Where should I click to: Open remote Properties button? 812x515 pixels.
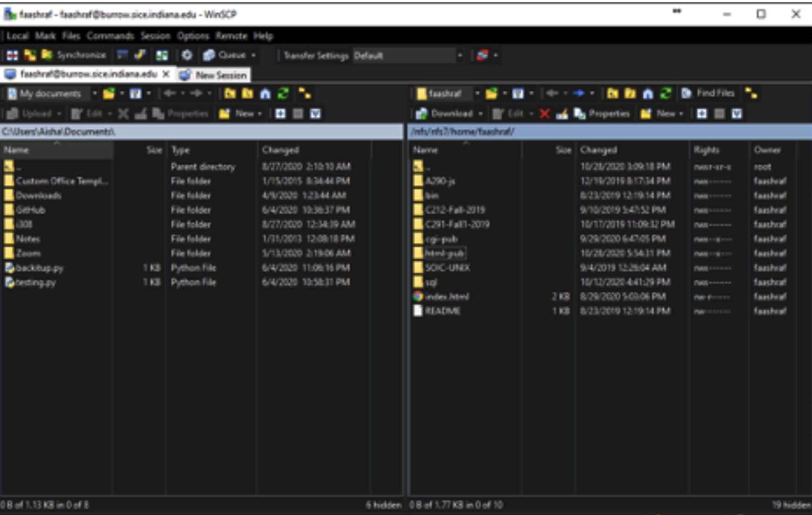pos(602,114)
